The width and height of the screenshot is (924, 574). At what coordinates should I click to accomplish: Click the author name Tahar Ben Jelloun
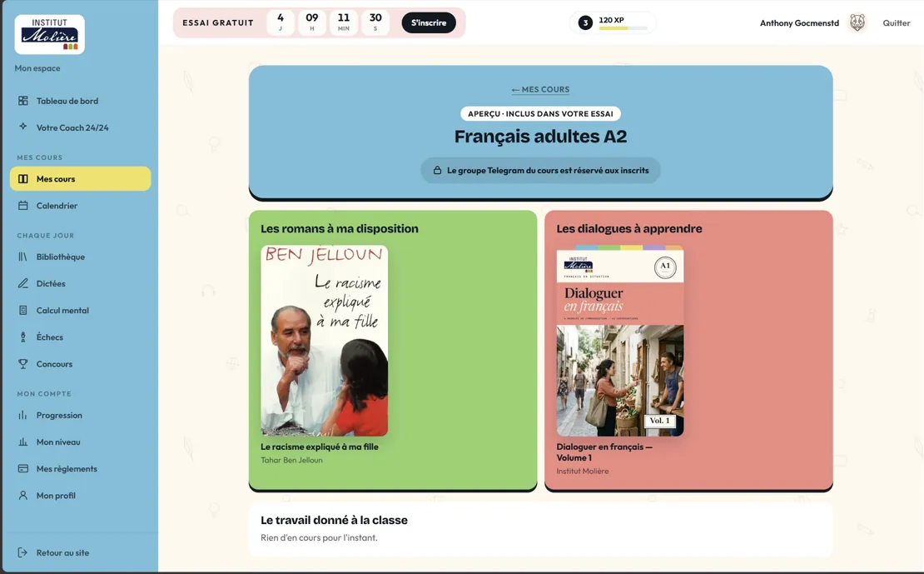tap(291, 460)
